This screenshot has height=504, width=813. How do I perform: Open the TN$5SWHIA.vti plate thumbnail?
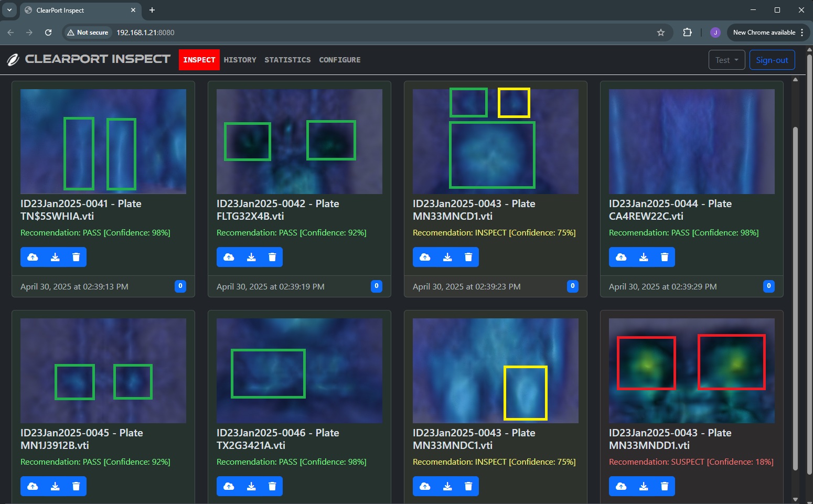[x=103, y=142]
